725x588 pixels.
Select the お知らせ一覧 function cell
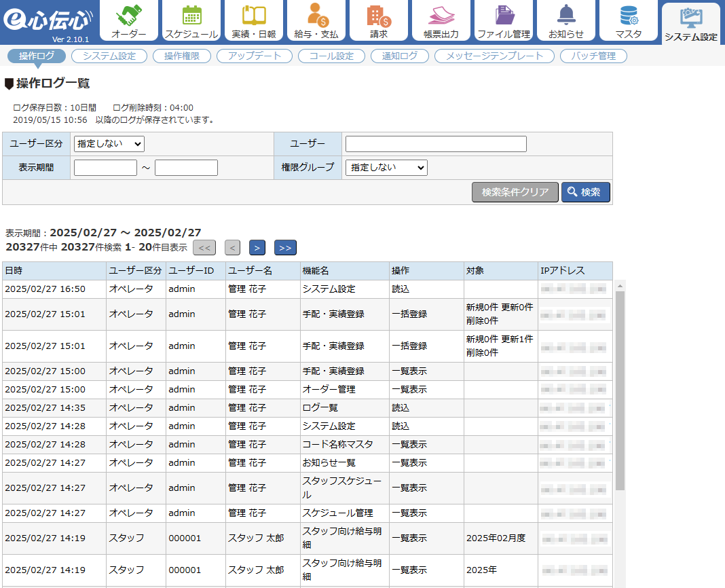click(x=344, y=463)
